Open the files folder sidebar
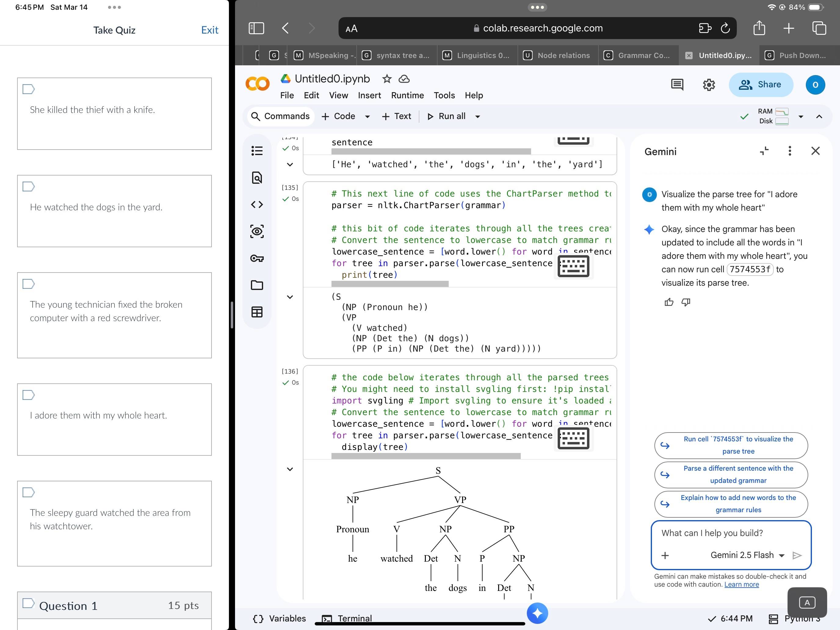The width and height of the screenshot is (840, 630). click(257, 285)
